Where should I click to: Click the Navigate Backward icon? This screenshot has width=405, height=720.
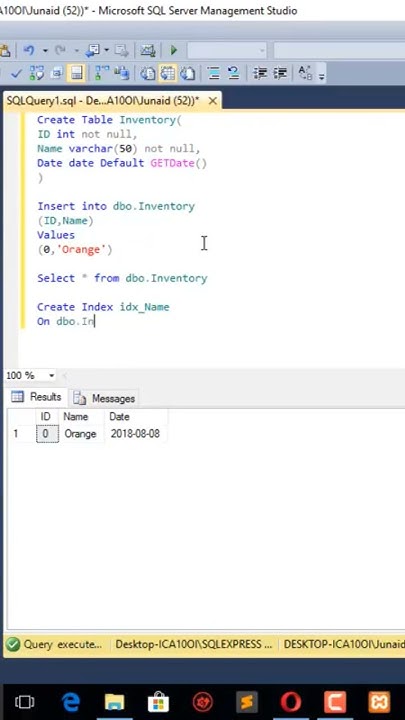(93, 50)
